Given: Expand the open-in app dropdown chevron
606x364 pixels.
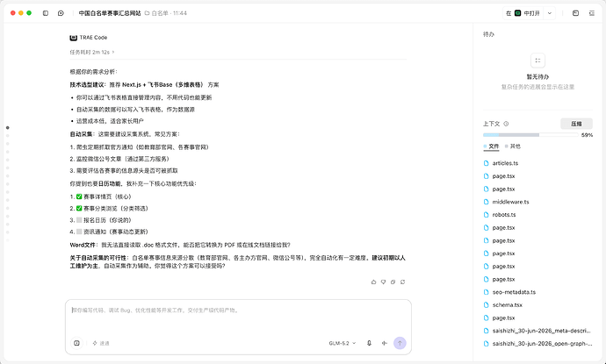Looking at the screenshot, I should coord(549,13).
